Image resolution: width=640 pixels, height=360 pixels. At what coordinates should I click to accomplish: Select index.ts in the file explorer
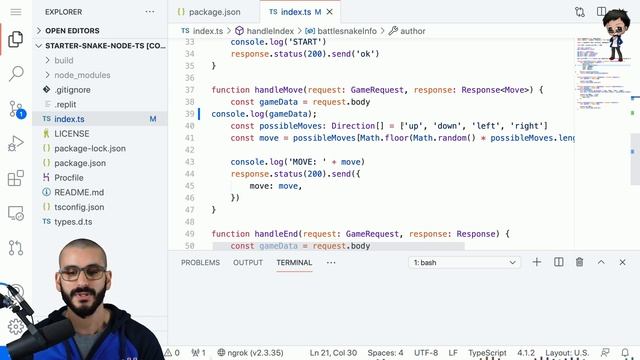tap(100, 119)
